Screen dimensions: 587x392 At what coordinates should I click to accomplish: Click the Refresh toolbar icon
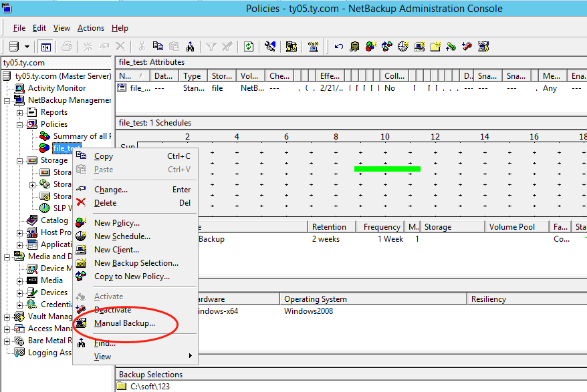point(249,46)
